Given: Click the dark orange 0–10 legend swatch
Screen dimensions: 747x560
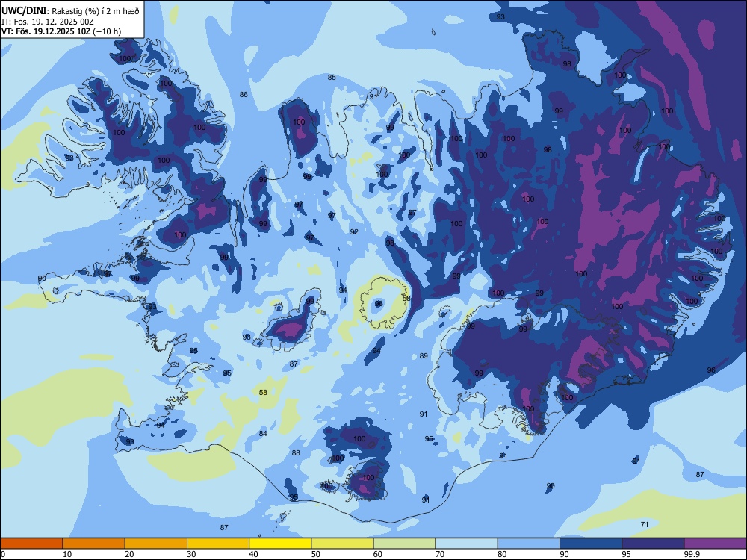Looking at the screenshot, I should tap(31, 544).
